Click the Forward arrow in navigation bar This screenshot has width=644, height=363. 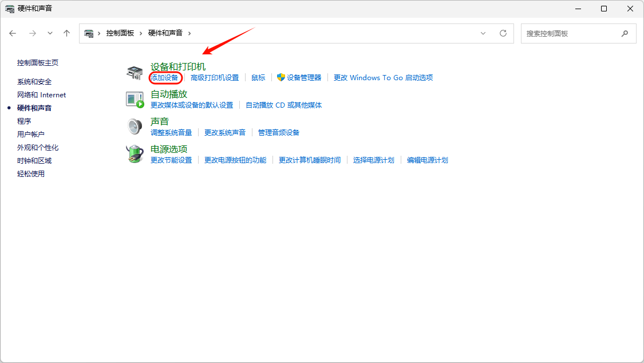pos(33,33)
